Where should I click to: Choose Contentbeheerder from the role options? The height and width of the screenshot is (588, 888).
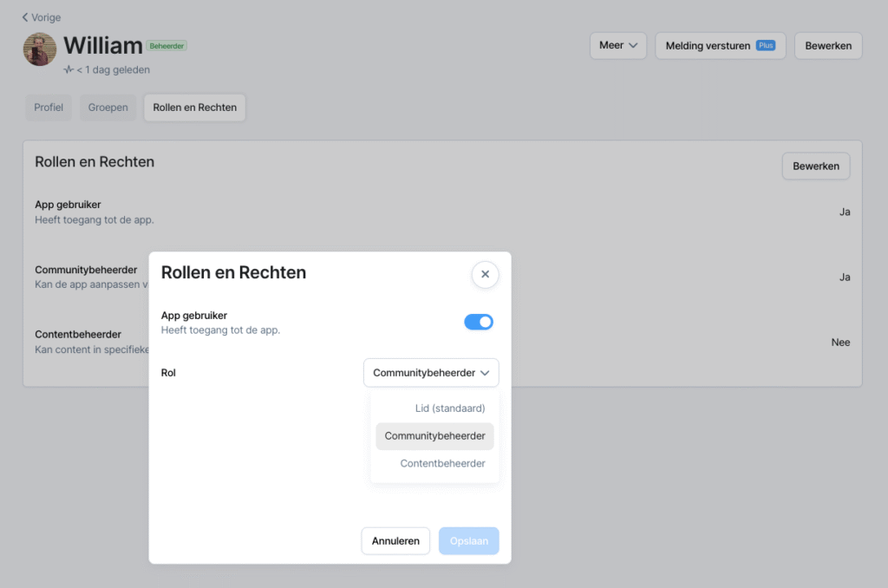(442, 463)
